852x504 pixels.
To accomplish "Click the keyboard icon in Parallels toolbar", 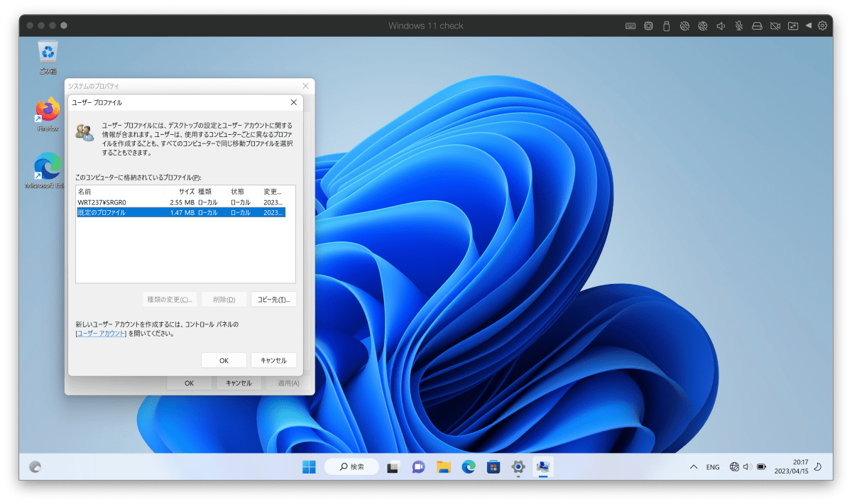I will pos(630,26).
